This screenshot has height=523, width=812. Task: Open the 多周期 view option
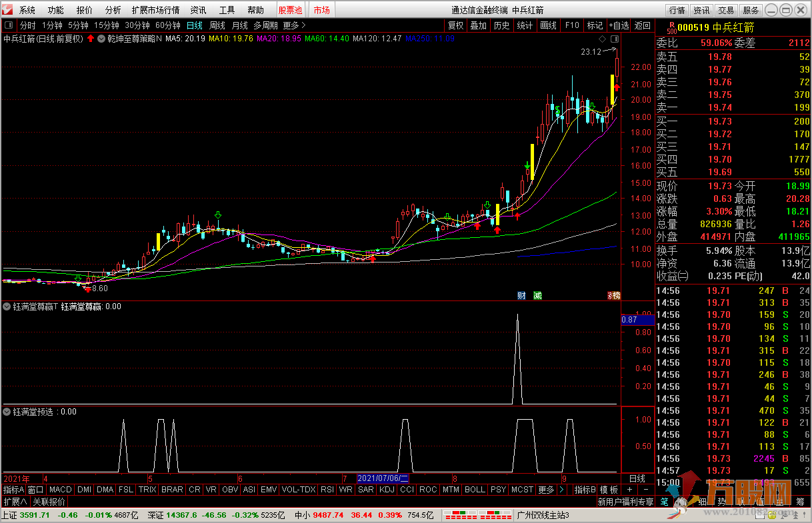(x=265, y=25)
